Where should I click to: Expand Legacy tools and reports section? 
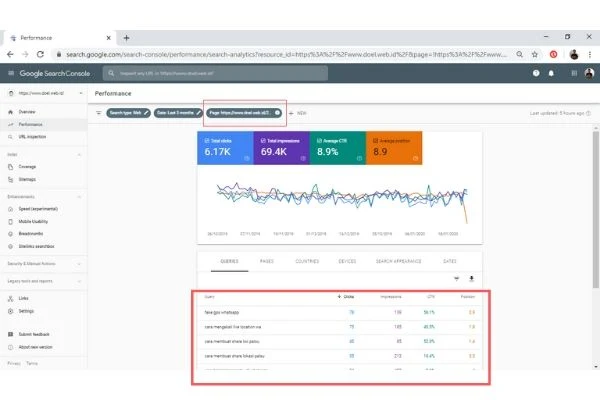point(79,281)
